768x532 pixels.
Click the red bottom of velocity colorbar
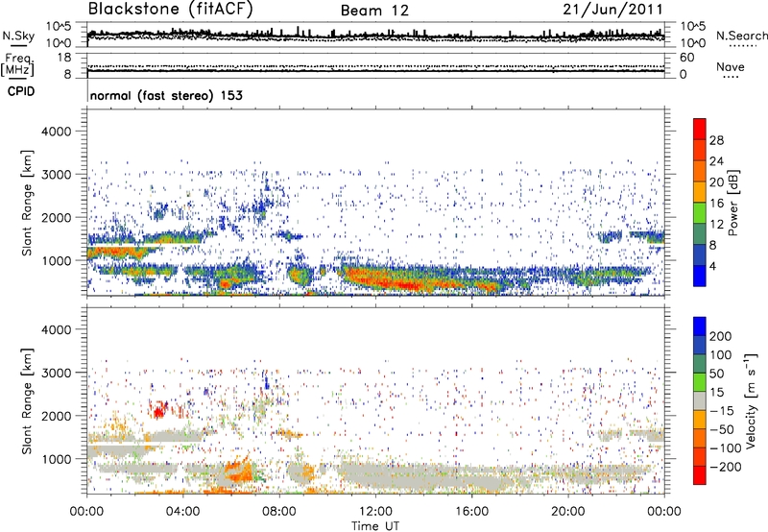click(x=700, y=475)
